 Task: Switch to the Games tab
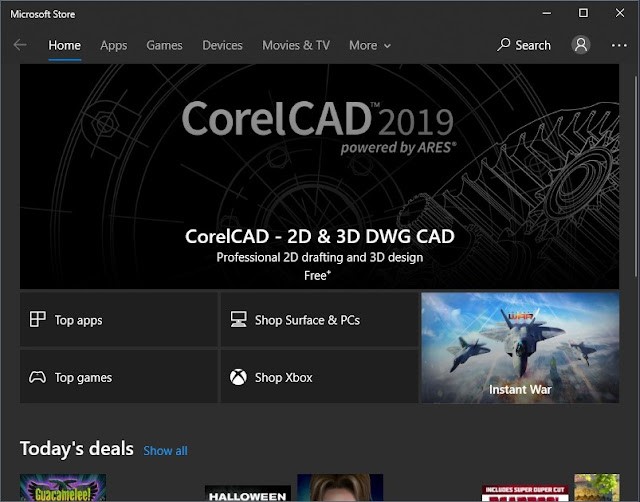point(164,45)
